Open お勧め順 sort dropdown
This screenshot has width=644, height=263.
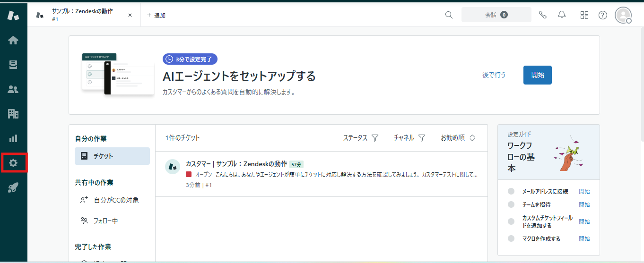coord(458,138)
